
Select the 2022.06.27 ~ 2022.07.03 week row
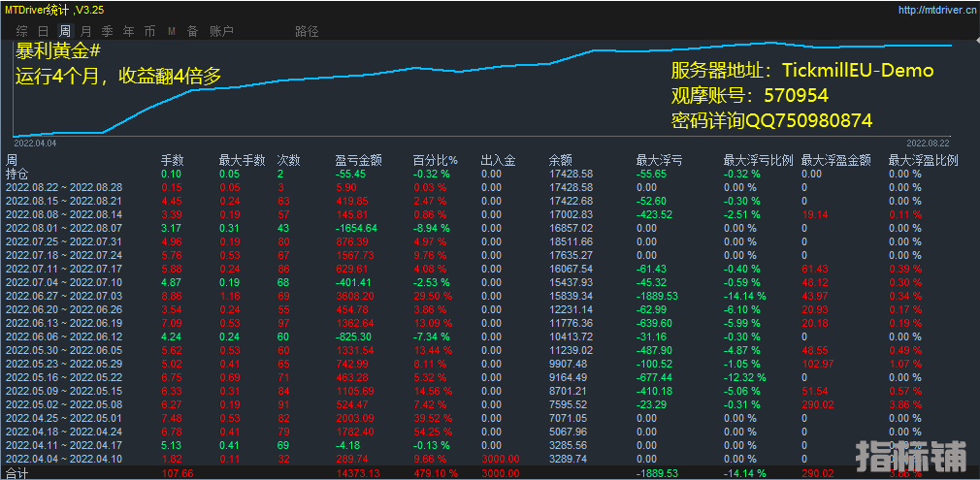coord(64,296)
